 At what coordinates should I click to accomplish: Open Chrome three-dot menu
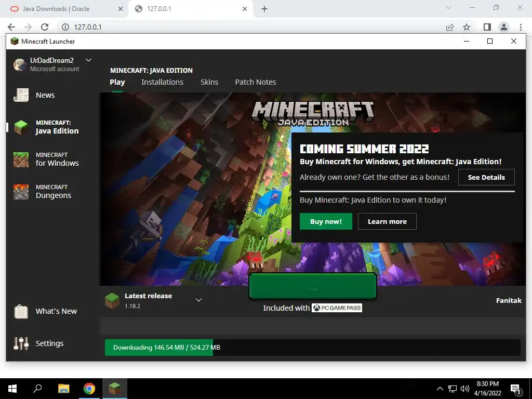coord(521,27)
